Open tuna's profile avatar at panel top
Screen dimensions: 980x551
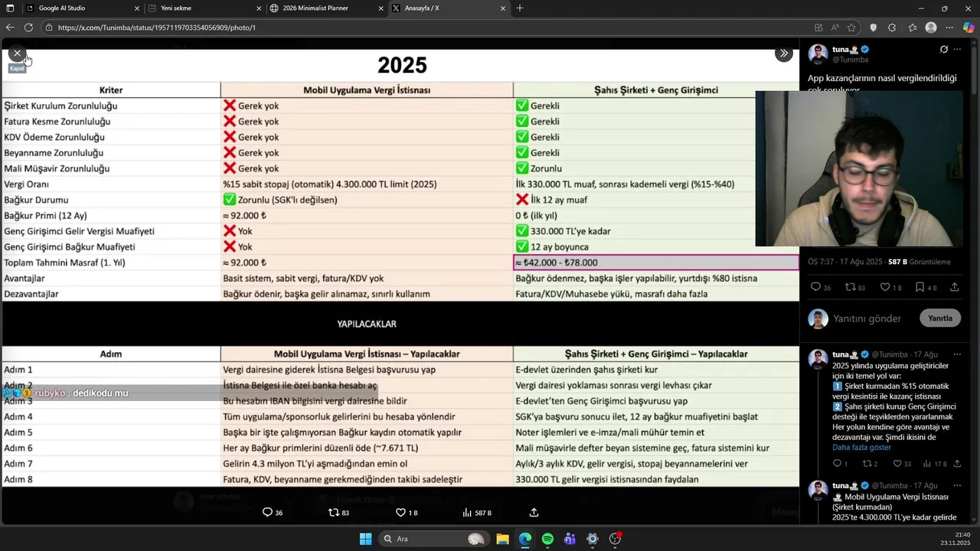818,54
